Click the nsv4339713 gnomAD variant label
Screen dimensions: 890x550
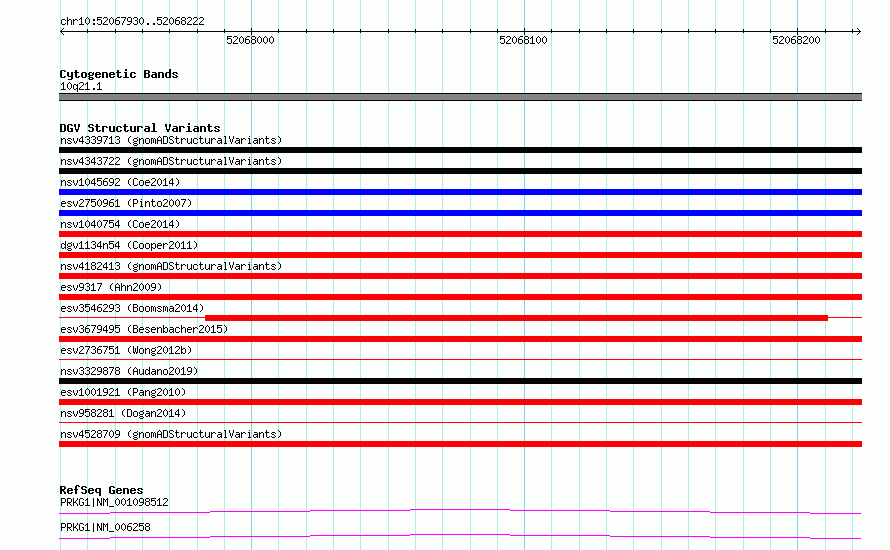[171, 140]
